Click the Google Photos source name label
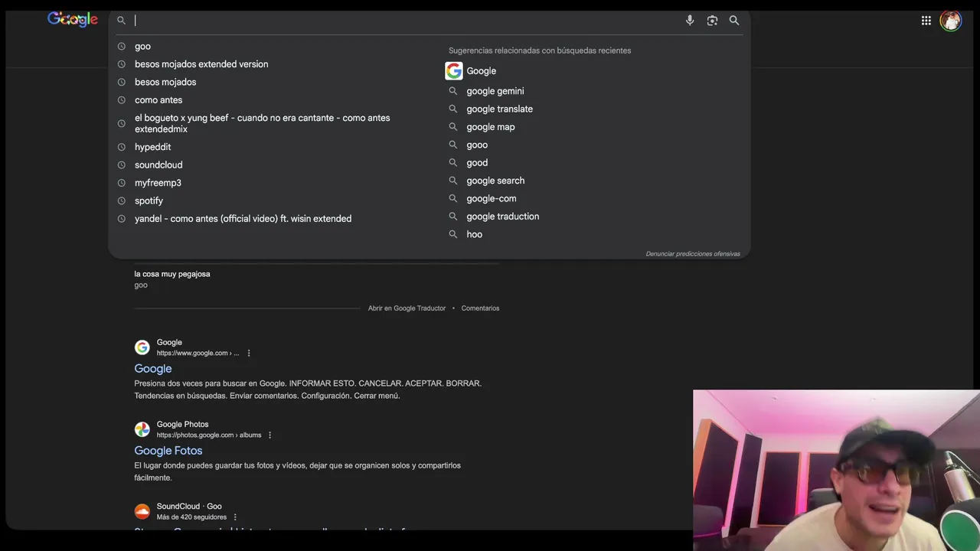This screenshot has width=980, height=551. tap(182, 425)
